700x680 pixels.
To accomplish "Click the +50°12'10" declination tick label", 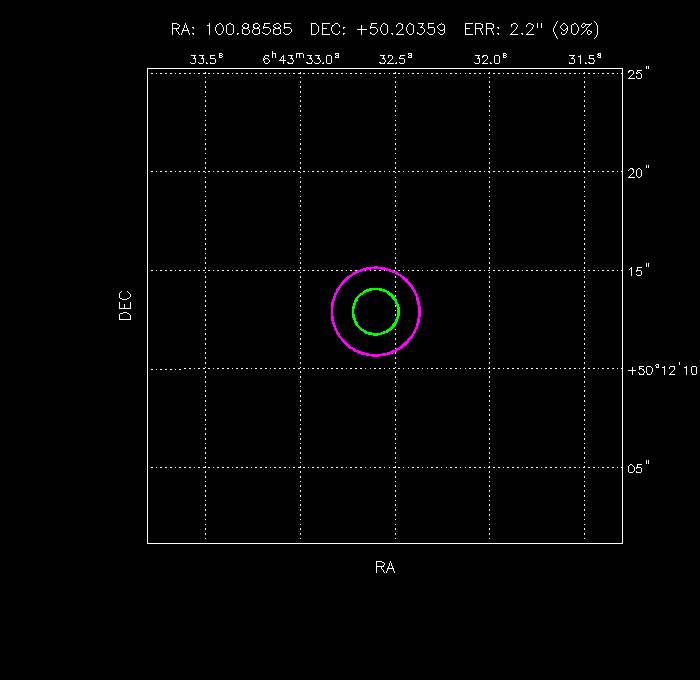I will pos(661,369).
